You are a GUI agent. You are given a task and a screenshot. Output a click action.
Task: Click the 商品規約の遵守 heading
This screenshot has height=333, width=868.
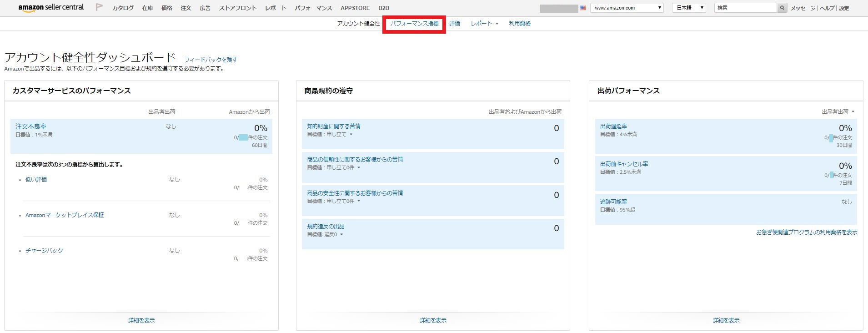[x=329, y=91]
